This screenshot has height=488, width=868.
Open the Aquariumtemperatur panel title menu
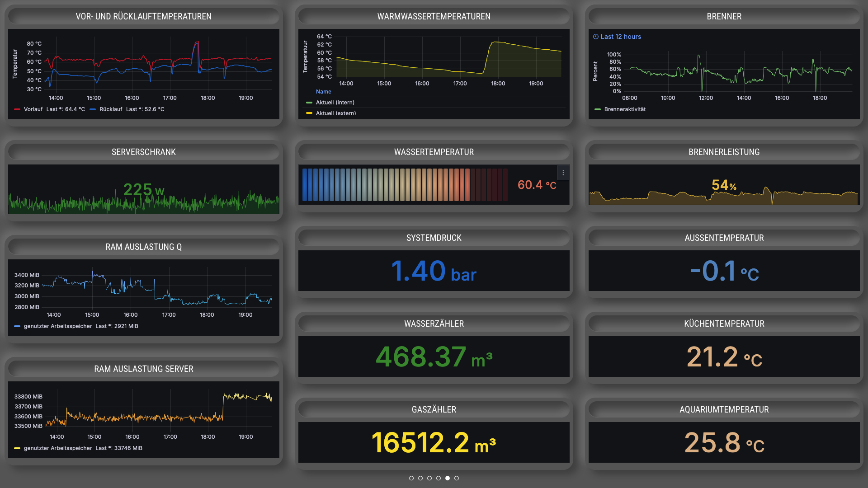click(724, 409)
